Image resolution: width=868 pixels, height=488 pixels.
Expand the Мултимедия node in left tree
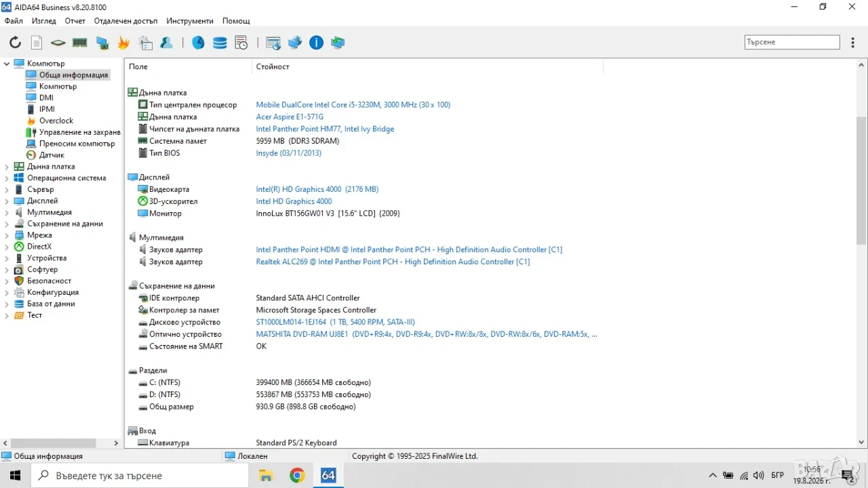pos(7,212)
